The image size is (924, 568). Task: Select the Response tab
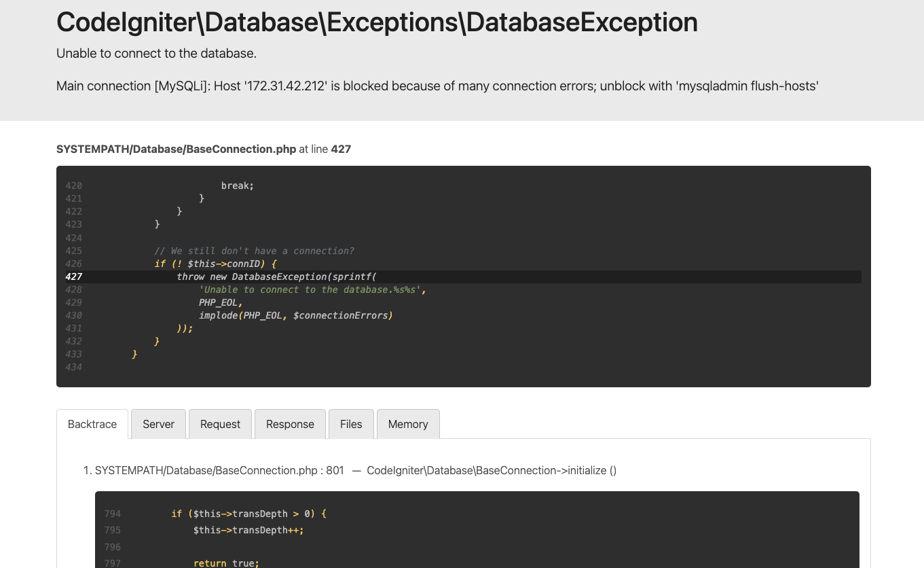[x=290, y=424]
